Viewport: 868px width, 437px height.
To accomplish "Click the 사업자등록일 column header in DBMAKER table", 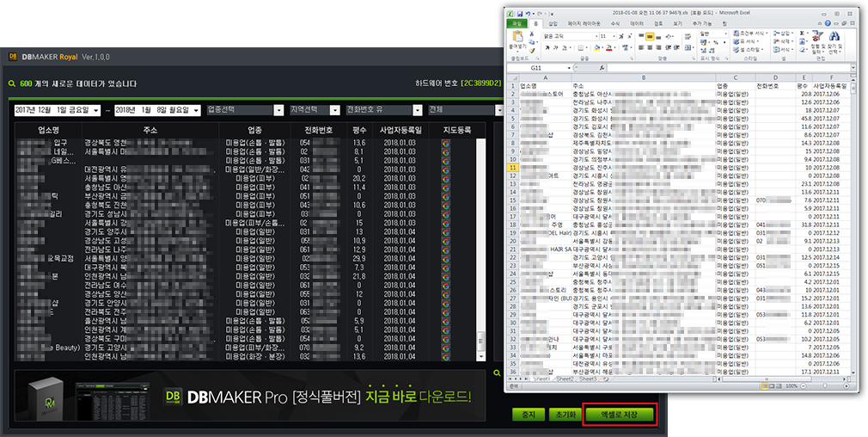I will point(400,130).
